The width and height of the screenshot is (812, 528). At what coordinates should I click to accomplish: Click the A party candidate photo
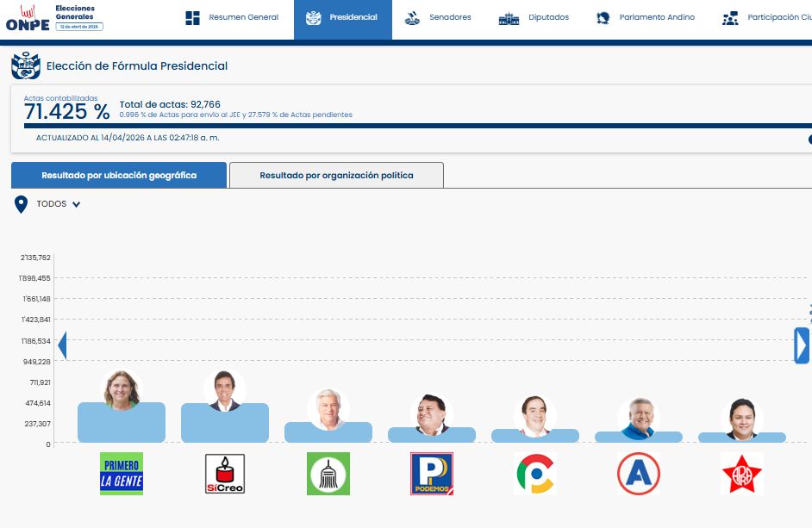pyautogui.click(x=639, y=419)
